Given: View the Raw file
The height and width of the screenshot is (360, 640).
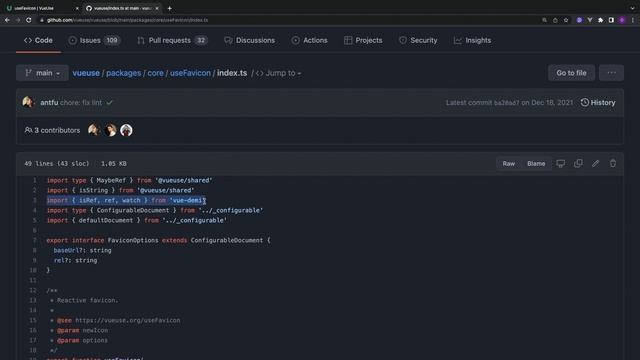Looking at the screenshot, I should point(509,164).
